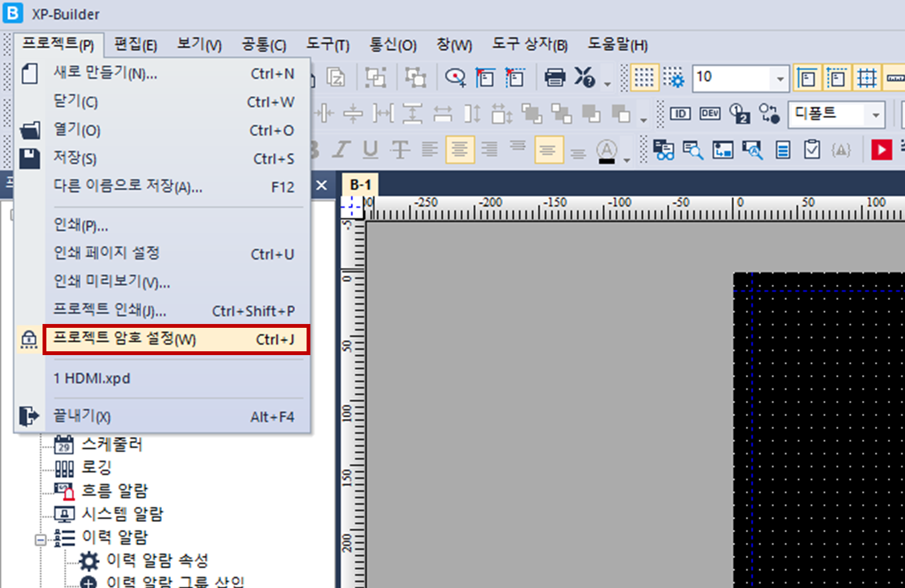Open the 디폴트 style dropdown
This screenshot has width=905, height=588.
click(875, 115)
